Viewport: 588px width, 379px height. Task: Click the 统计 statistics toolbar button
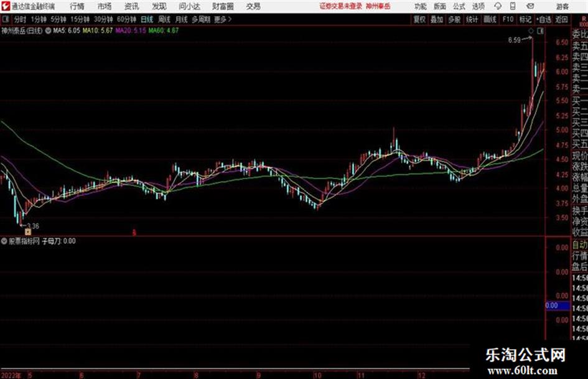point(472,19)
